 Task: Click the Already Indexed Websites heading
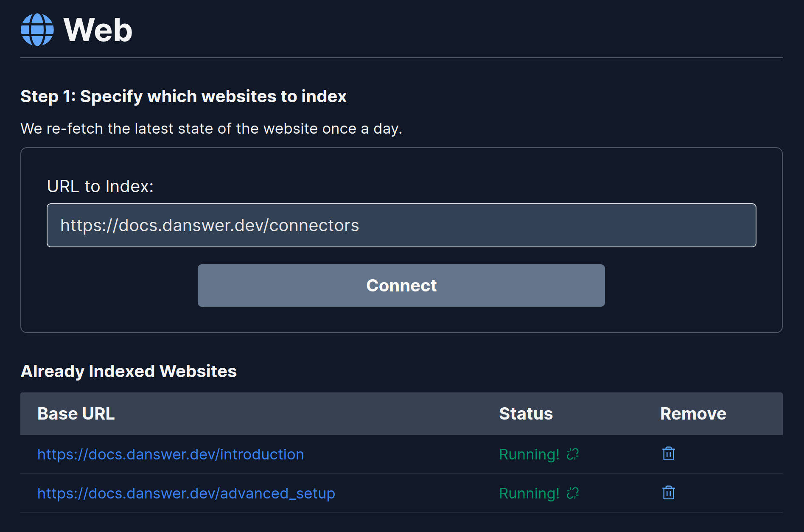[129, 371]
